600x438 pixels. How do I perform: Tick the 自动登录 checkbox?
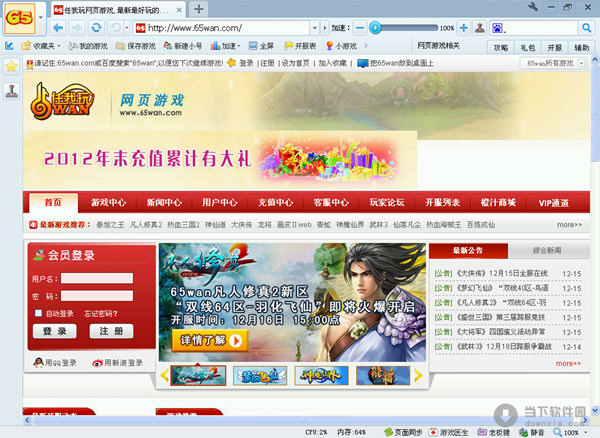[38, 313]
